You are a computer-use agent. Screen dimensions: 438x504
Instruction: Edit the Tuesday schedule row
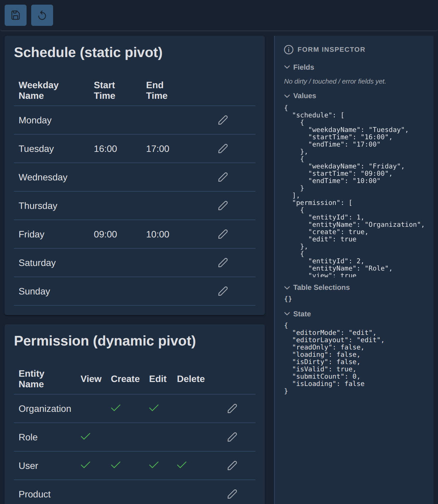(x=223, y=149)
